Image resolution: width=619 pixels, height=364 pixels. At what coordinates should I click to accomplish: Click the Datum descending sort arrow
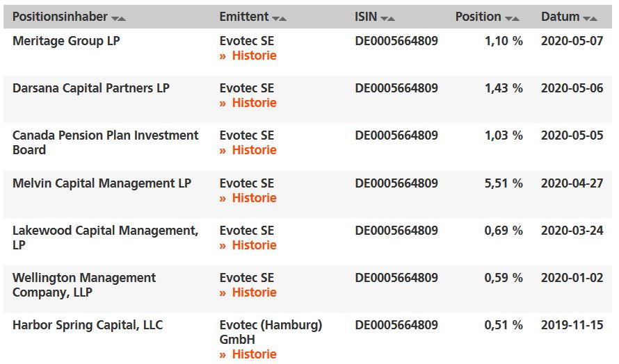pos(586,18)
